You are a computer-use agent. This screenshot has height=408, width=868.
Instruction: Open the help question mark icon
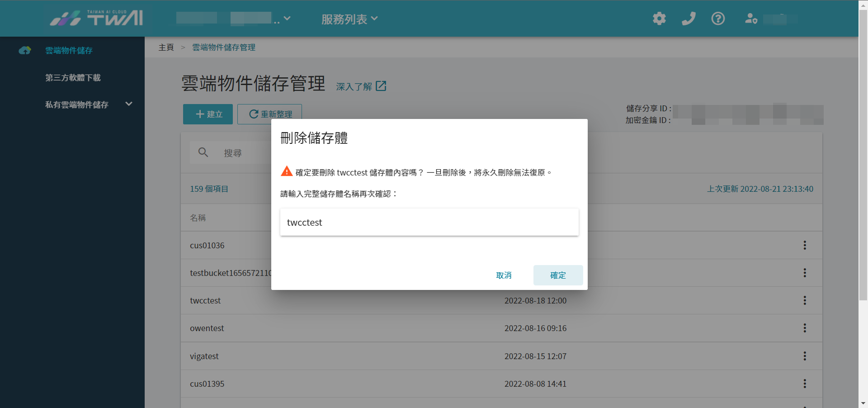pyautogui.click(x=718, y=19)
